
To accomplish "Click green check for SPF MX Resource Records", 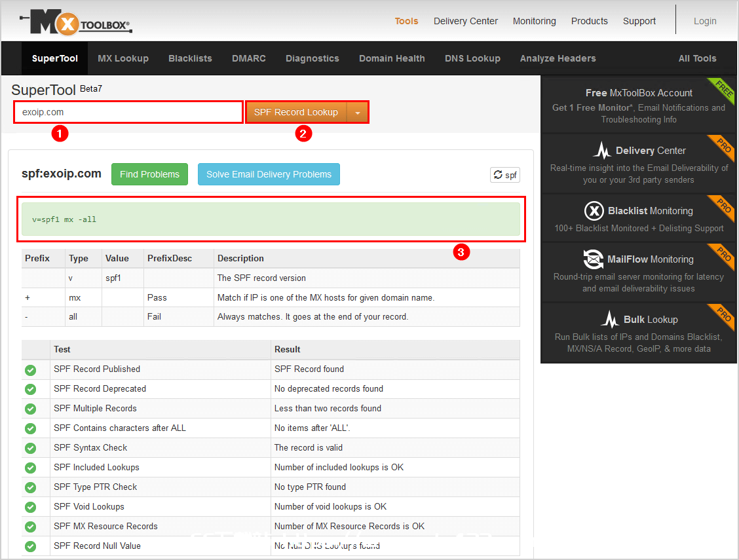I will (31, 527).
